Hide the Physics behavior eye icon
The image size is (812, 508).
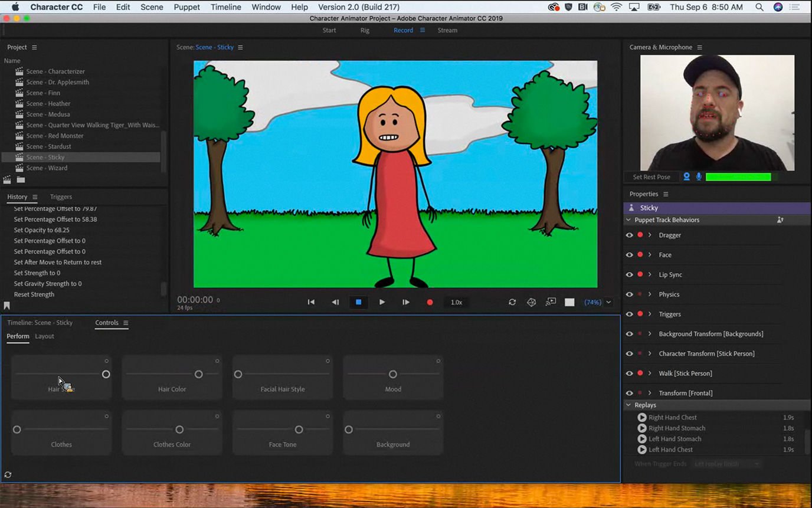coord(629,294)
